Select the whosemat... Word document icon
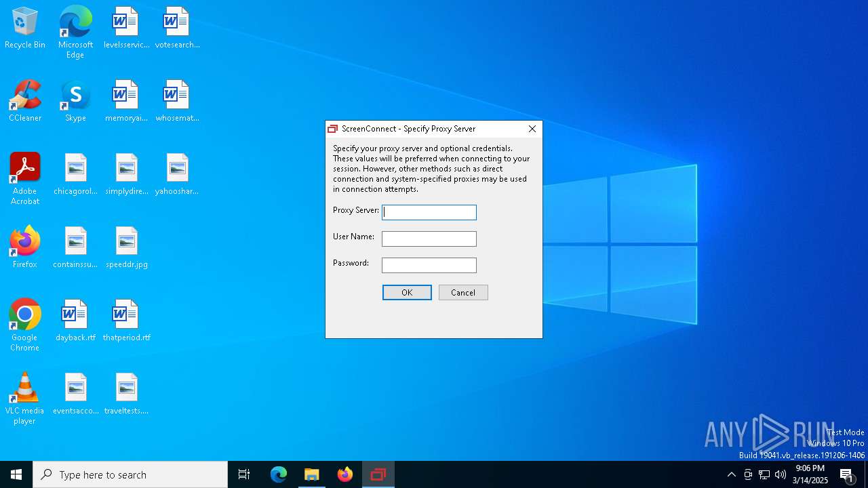868x488 pixels. 177,102
